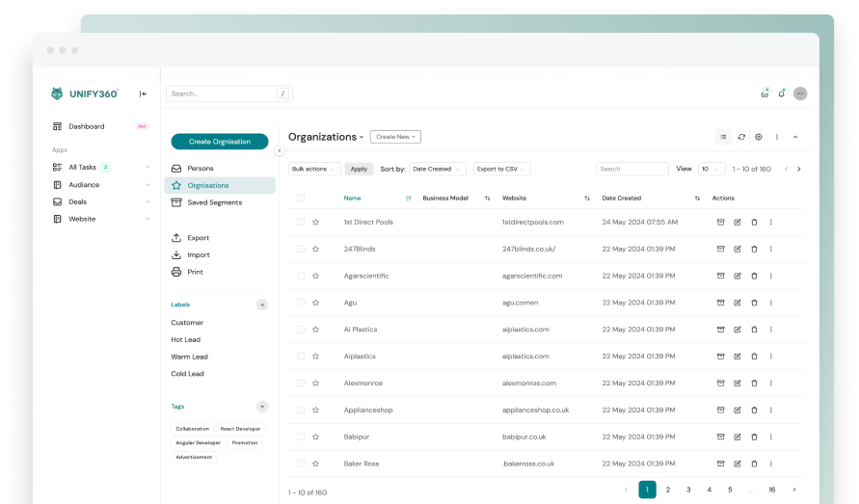Star the Agu organization
Image resolution: width=859 pixels, height=504 pixels.
click(x=315, y=303)
